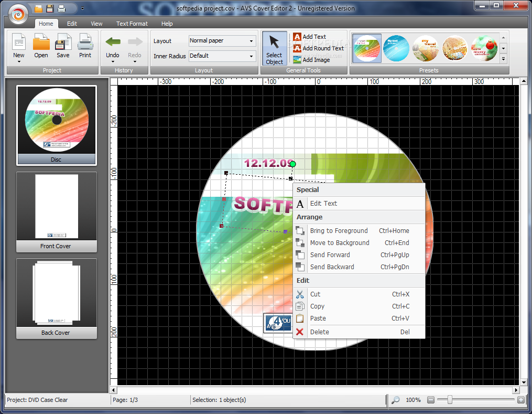This screenshot has width=532, height=414.
Task: Select Send Forward option
Action: pyautogui.click(x=360, y=254)
